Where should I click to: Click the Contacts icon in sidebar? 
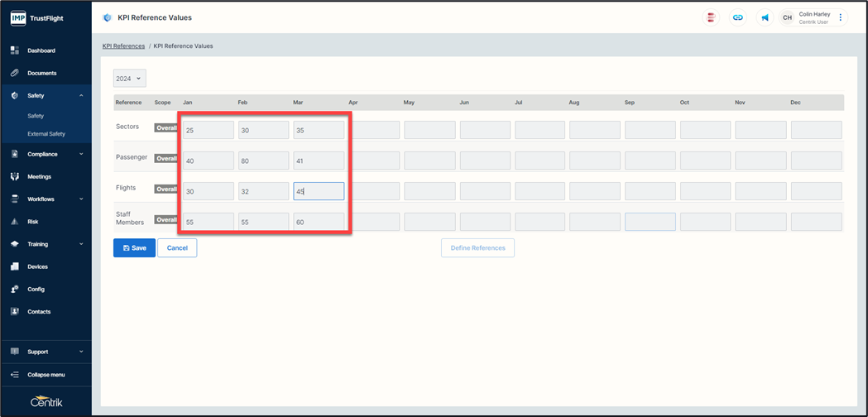[15, 311]
